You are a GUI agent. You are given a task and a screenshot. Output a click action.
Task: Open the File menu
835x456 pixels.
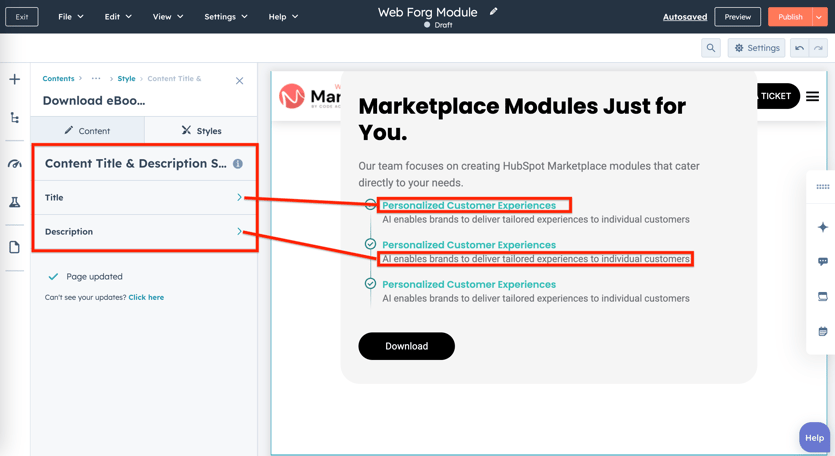pyautogui.click(x=70, y=17)
